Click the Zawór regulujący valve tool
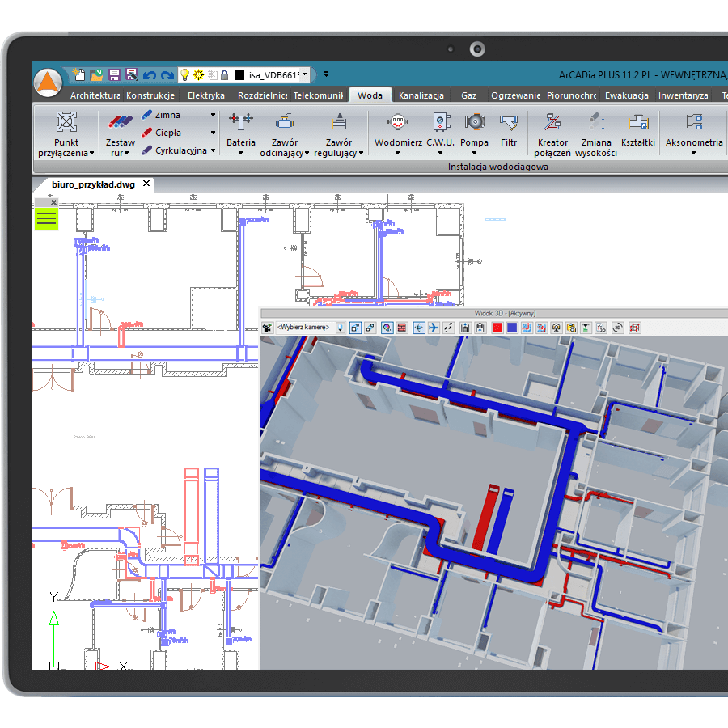The image size is (728, 728). pos(338,134)
